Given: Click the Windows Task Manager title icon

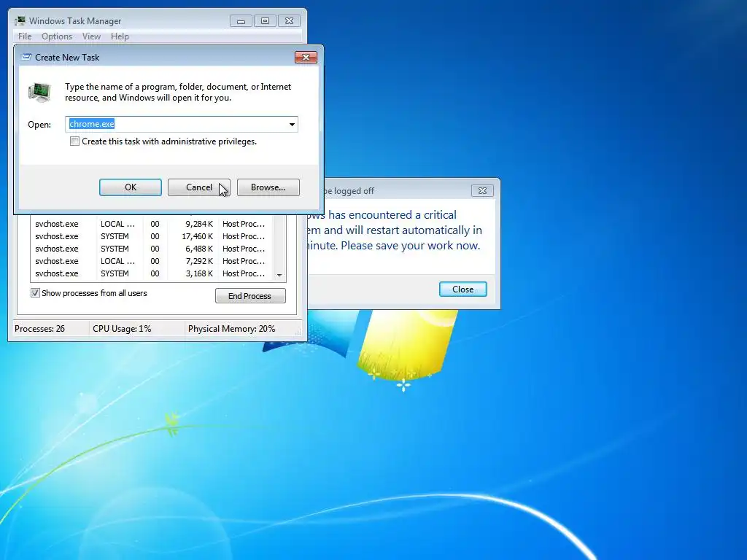Looking at the screenshot, I should pyautogui.click(x=20, y=21).
